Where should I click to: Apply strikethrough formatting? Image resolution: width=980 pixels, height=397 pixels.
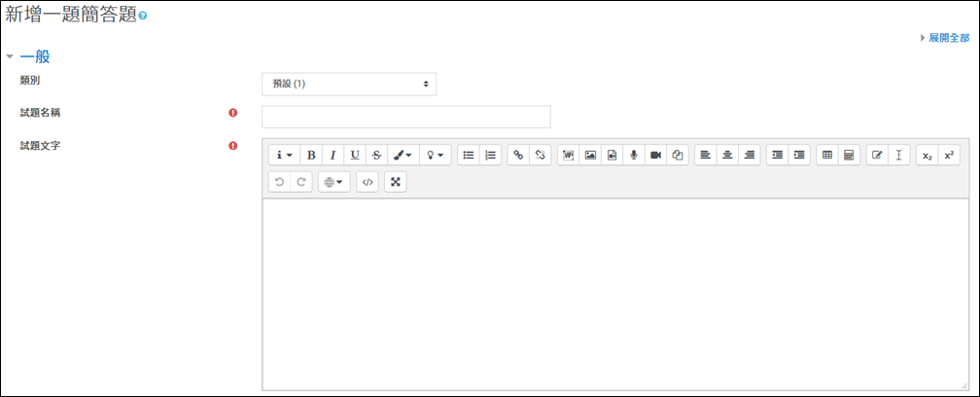pyautogui.click(x=377, y=155)
